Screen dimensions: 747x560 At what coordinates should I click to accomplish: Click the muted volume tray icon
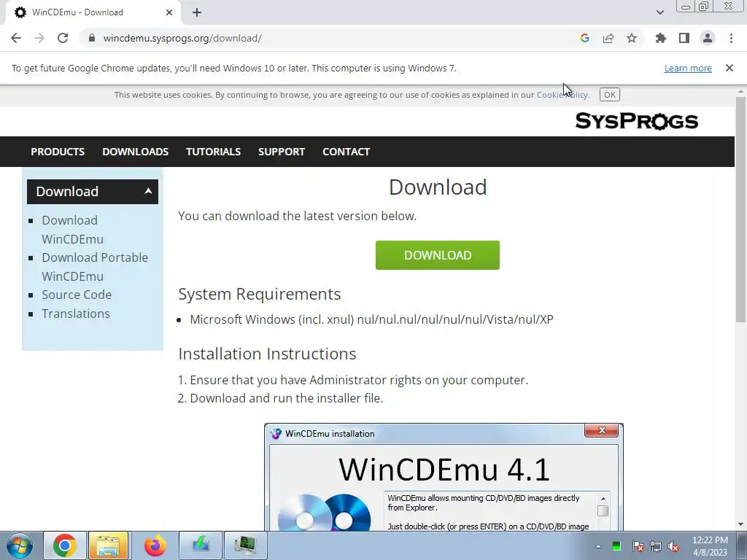673,546
